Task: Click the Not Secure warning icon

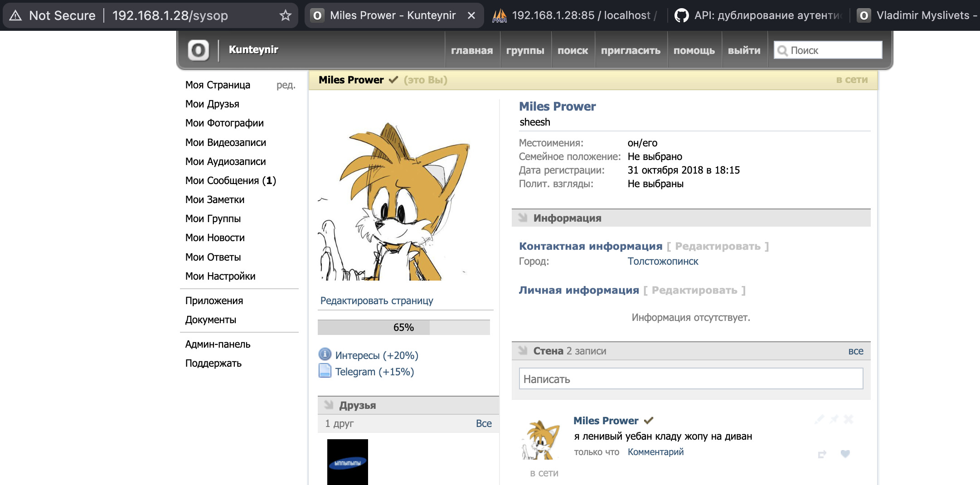Action: click(15, 15)
